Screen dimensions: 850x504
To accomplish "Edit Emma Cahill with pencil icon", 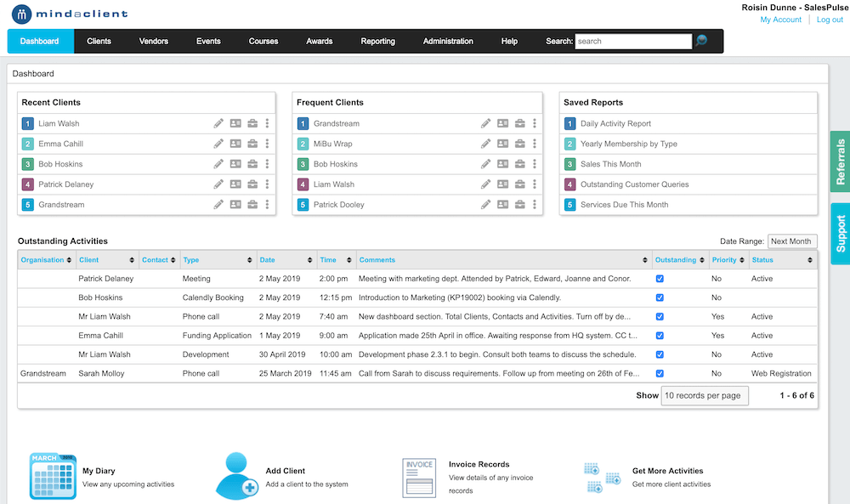I will click(x=218, y=144).
